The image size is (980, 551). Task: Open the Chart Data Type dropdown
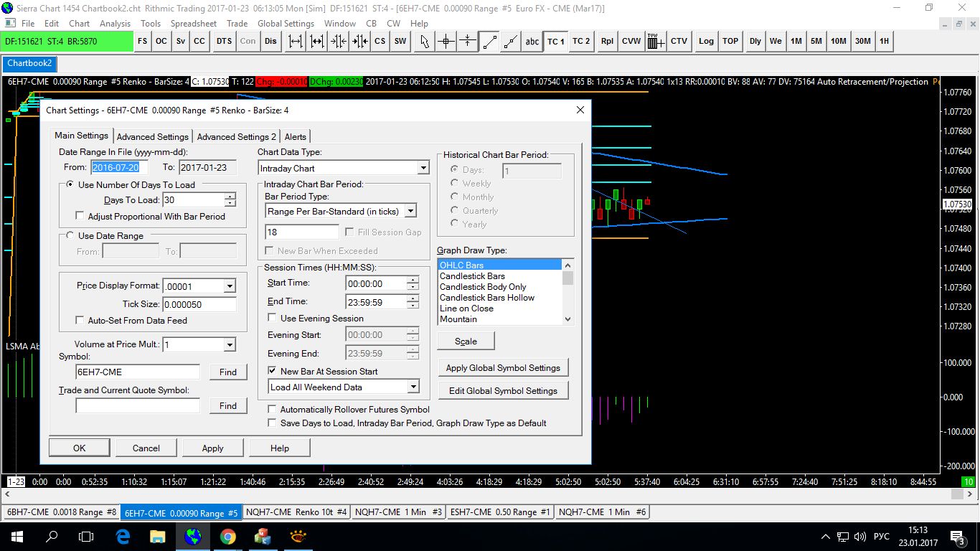(x=423, y=168)
